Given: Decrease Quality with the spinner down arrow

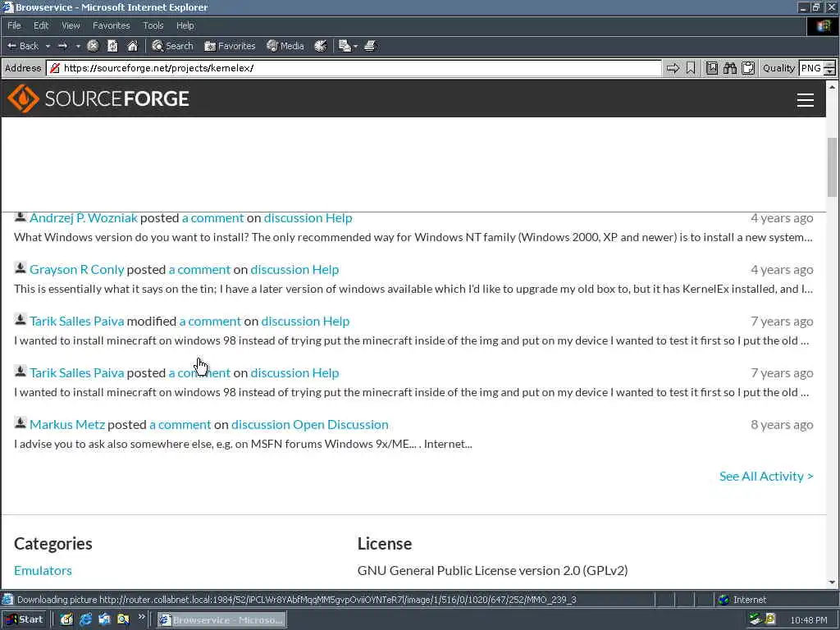Looking at the screenshot, I should point(830,72).
